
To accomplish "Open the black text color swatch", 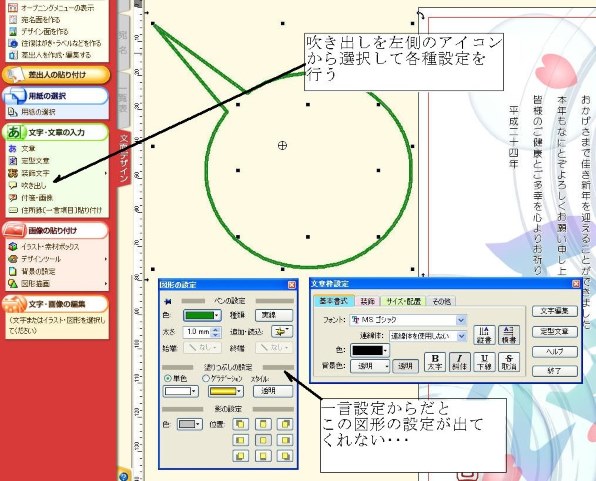I will coord(370,350).
